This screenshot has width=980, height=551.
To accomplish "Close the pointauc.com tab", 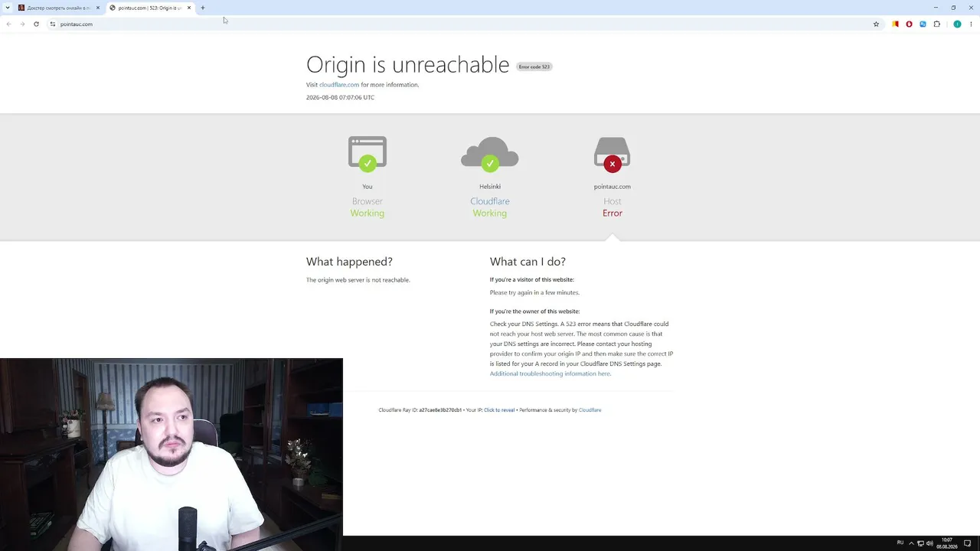I will (189, 8).
